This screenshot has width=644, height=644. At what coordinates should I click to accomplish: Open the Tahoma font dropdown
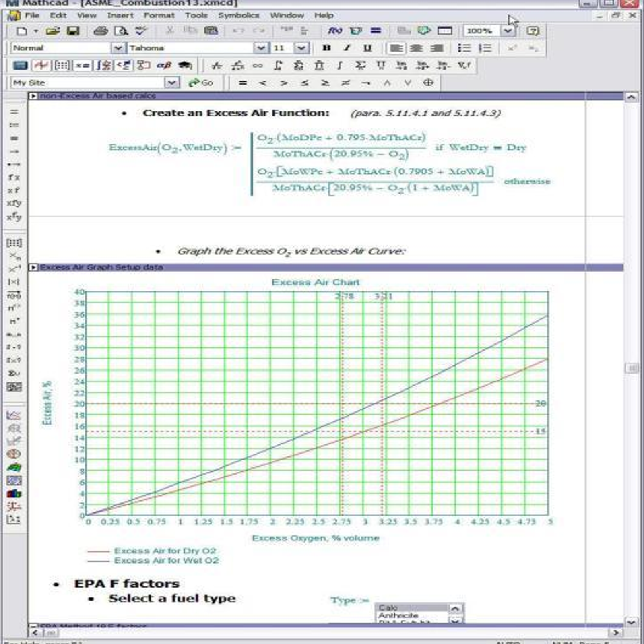tap(261, 48)
